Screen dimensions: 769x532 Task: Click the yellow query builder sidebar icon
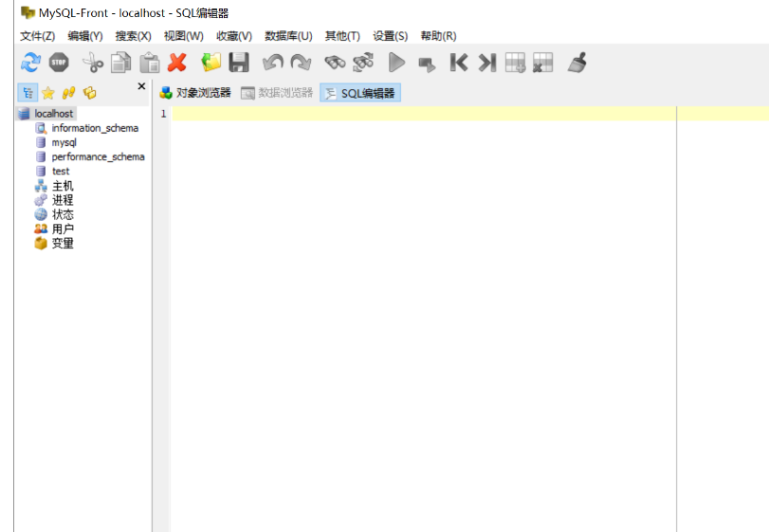point(90,93)
